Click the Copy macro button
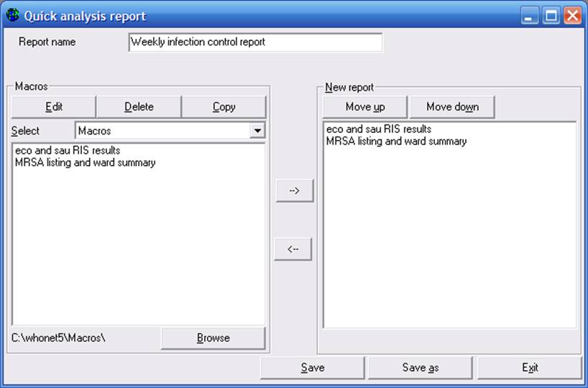 click(x=224, y=107)
